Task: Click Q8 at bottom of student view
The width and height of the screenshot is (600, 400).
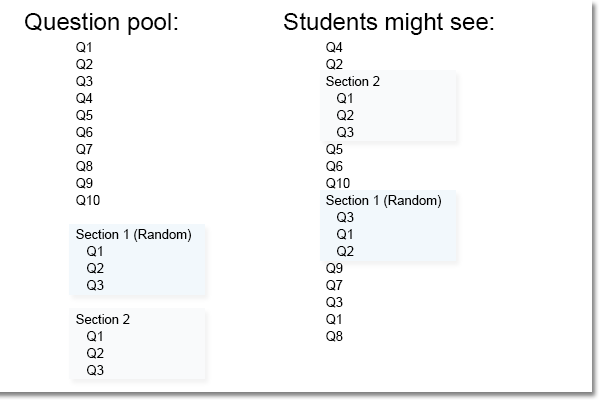Action: 334,336
